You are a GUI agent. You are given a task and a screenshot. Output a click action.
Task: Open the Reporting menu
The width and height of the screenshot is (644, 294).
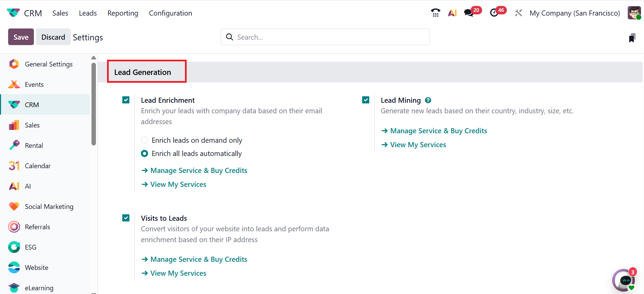[123, 13]
